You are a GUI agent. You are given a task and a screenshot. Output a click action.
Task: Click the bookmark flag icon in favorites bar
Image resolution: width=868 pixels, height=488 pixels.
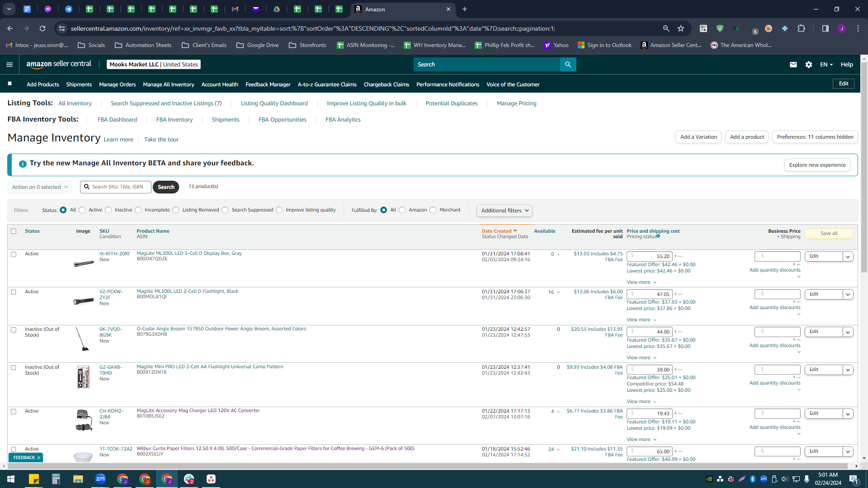10,84
